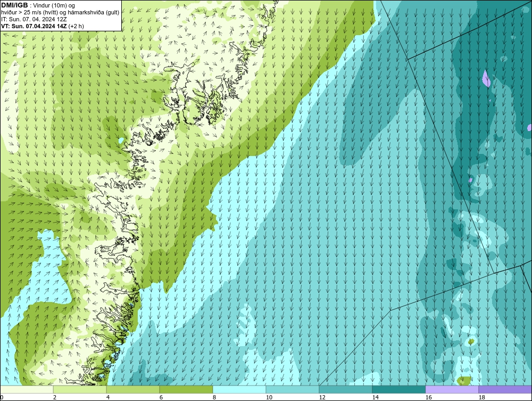This screenshot has height=401, width=532.
Task: Click the legend tick label '12'
Action: [322, 397]
